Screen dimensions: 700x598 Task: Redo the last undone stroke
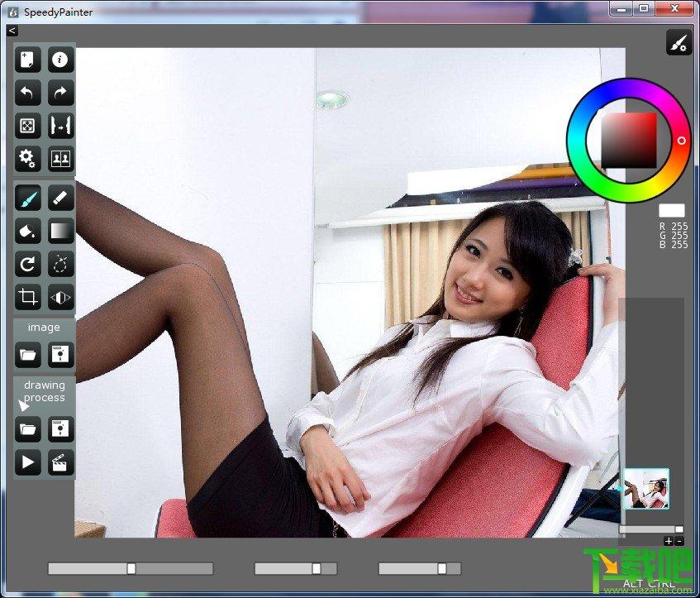[x=61, y=93]
